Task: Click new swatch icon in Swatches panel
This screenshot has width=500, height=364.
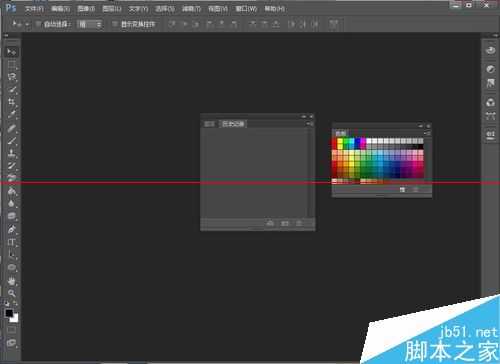Action: 402,190
